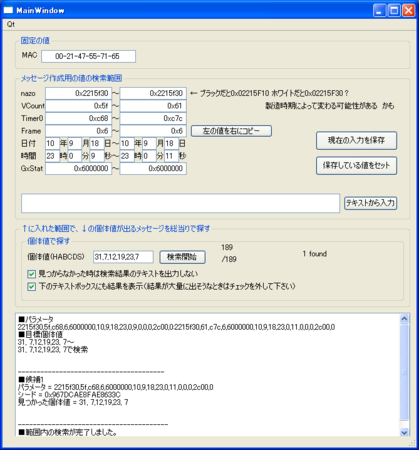Click the end date year field
Viewport: 419px width, 450px height.
pos(127,143)
